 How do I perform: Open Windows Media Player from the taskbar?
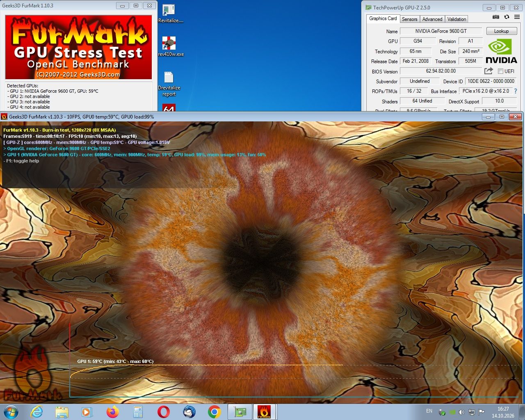[x=87, y=411]
